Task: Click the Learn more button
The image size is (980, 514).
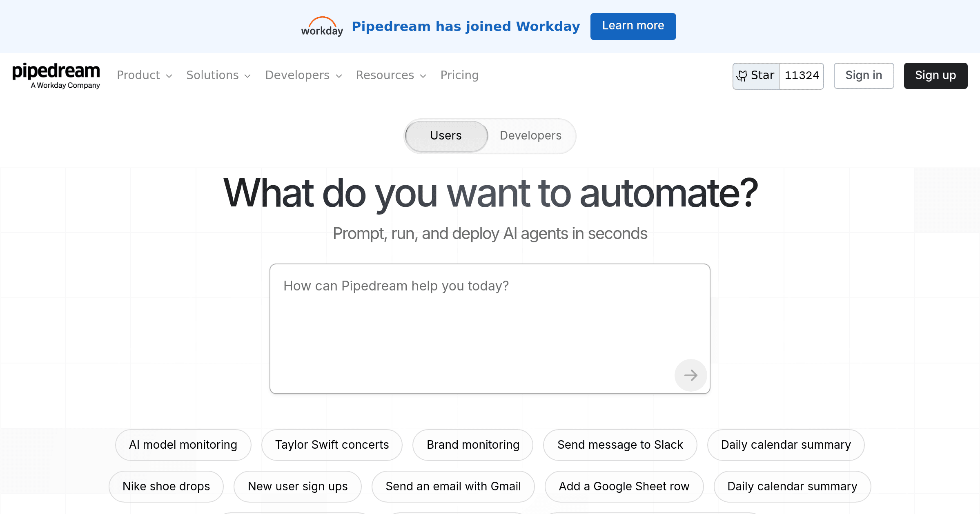Action: (633, 27)
